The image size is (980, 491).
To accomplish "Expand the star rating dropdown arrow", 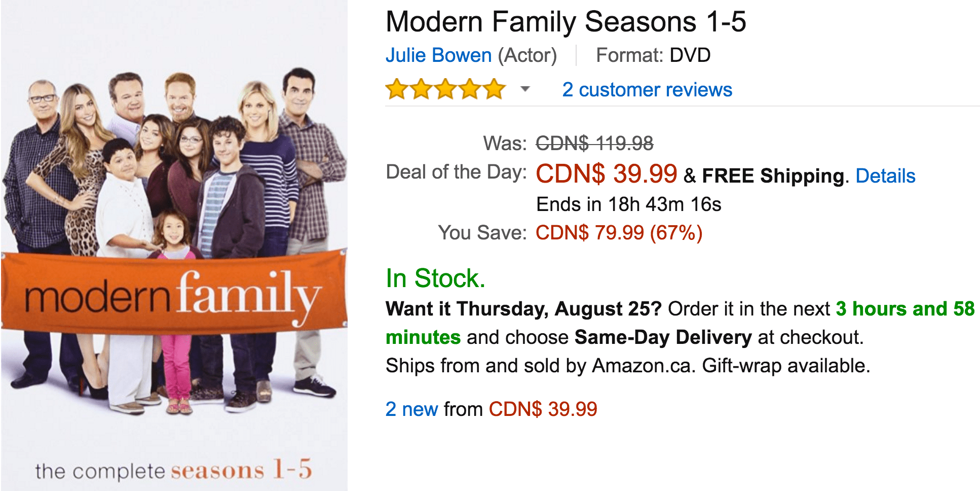I will (525, 89).
